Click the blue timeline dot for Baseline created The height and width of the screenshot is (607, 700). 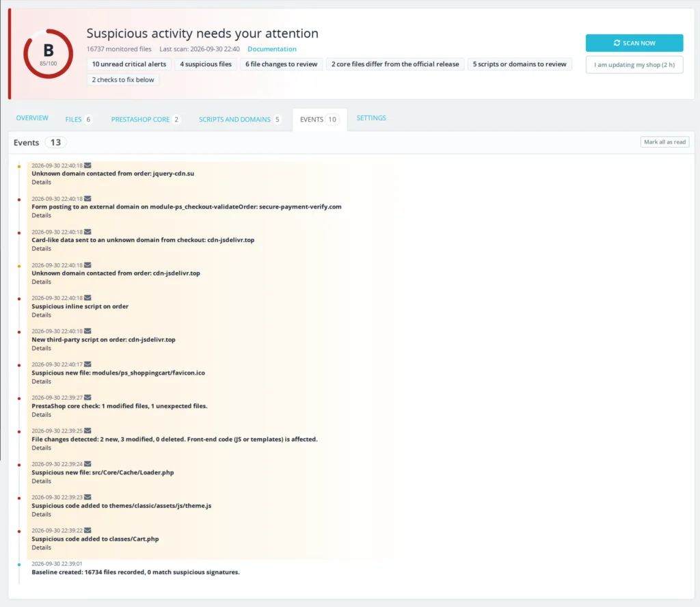[18, 565]
